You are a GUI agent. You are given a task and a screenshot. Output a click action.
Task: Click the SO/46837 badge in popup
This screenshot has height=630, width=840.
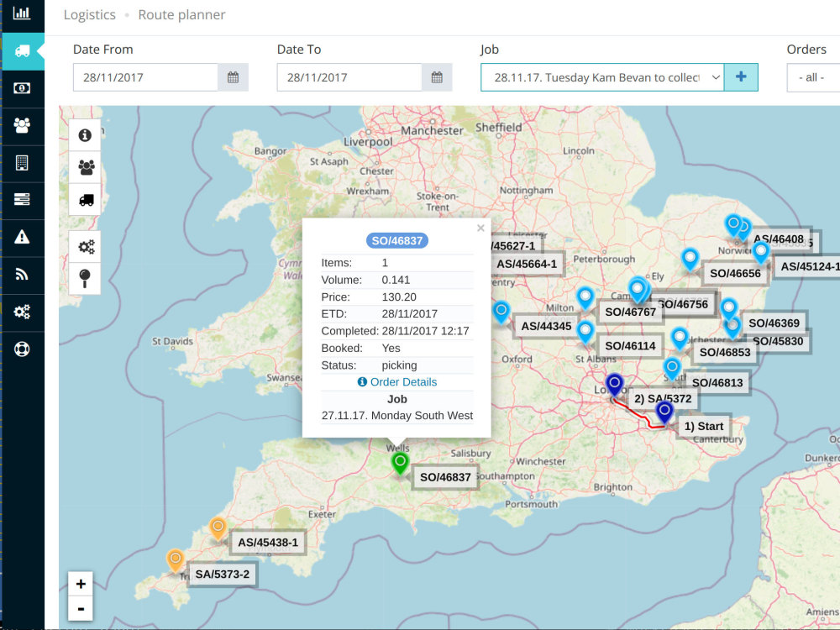click(x=397, y=240)
